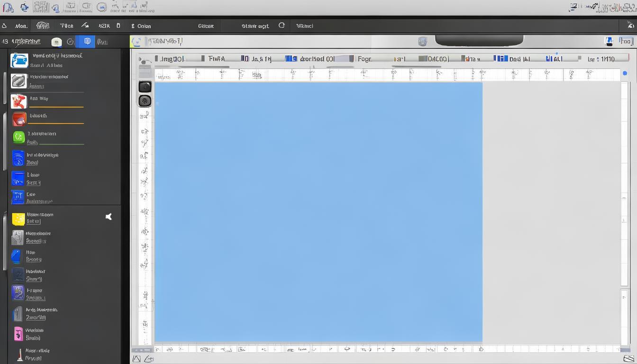The image size is (637, 364).
Task: Expand the dark pill-shaped dropdown above canvas
Action: pos(479,41)
